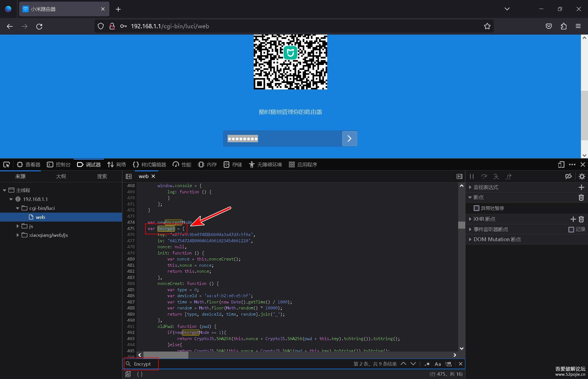This screenshot has width=588, height=379.
Task: Enable XHR断点 breakpoint toggle
Action: (471, 219)
